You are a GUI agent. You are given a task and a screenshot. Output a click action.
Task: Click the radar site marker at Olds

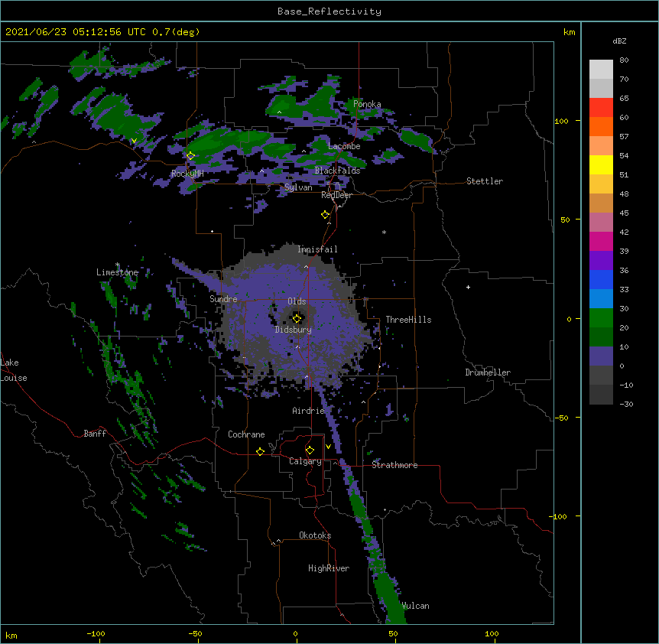tap(297, 318)
